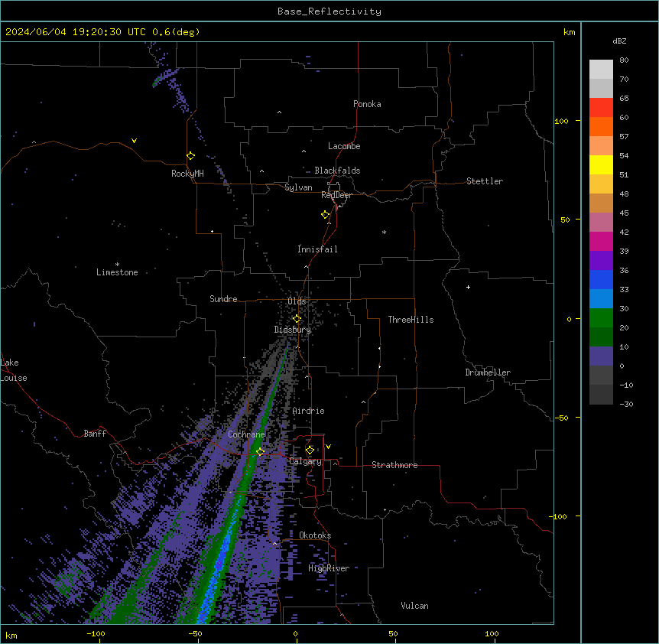Click the 80 value at legend top
This screenshot has width=659, height=644.
(x=624, y=60)
